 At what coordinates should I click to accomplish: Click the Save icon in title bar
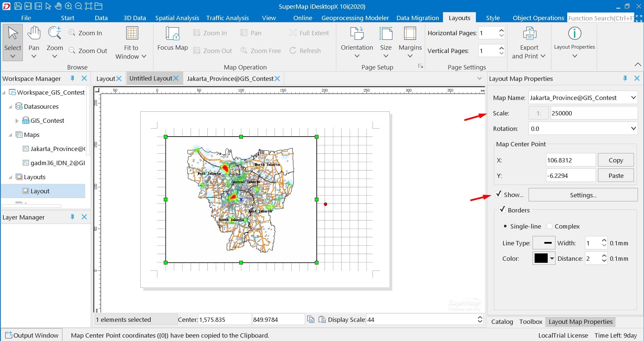point(18,6)
